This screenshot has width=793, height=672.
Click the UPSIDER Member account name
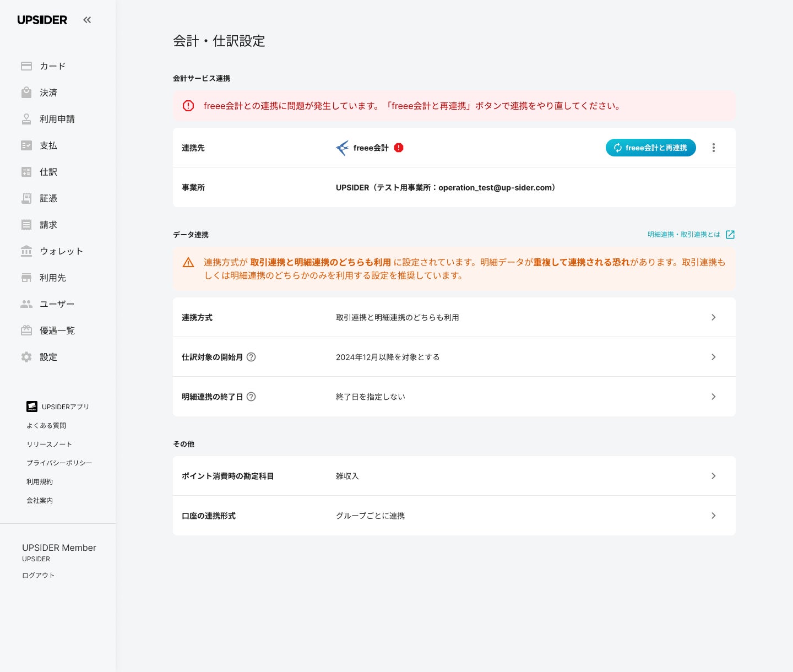[x=59, y=548]
